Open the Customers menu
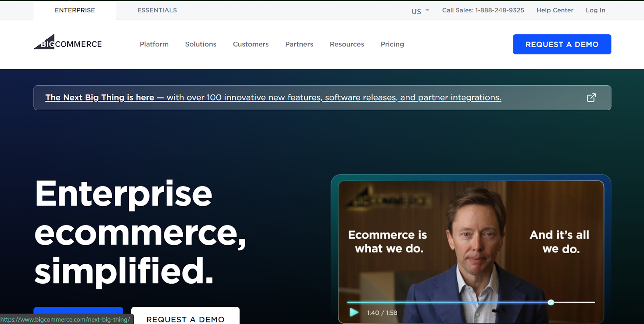This screenshot has width=644, height=324. coord(251,44)
